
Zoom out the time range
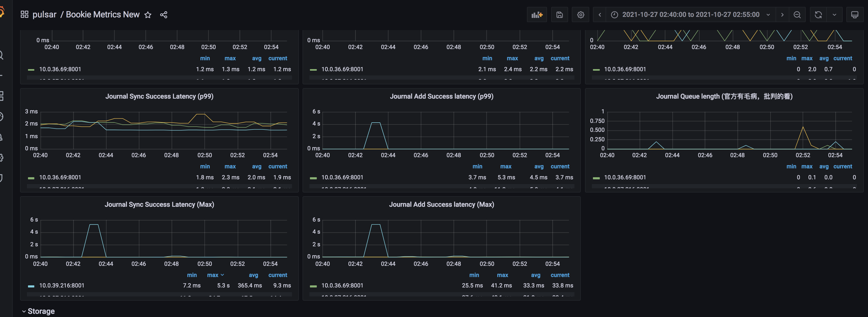coord(797,15)
